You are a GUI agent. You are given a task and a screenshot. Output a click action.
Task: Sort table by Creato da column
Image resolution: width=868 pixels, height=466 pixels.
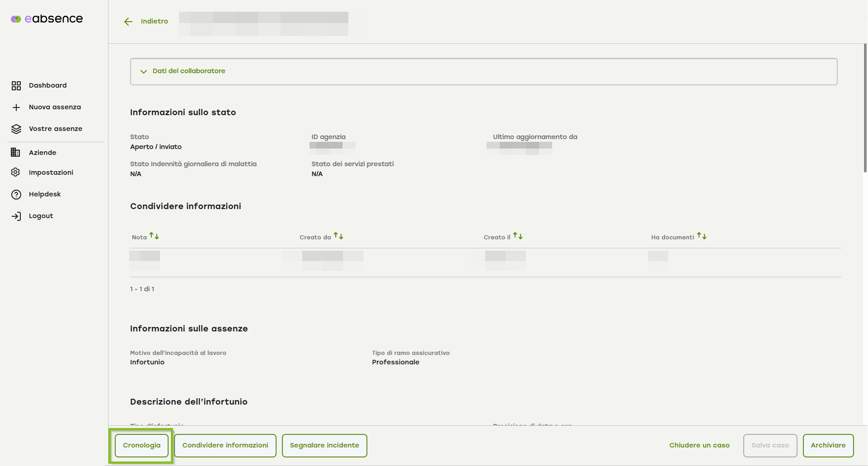(x=338, y=236)
